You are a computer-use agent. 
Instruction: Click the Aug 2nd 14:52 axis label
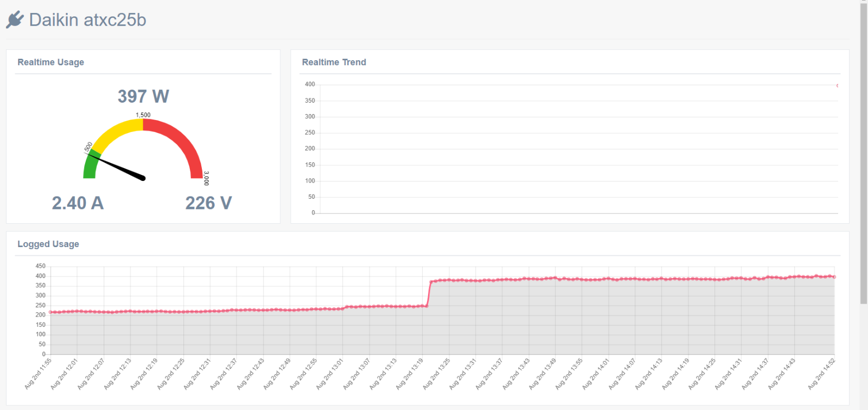[x=821, y=374]
